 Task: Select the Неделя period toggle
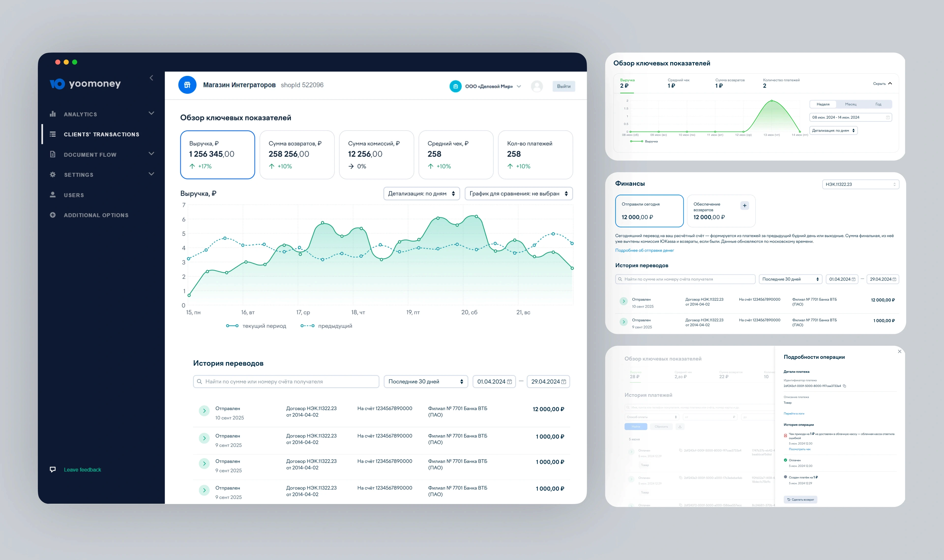point(823,104)
